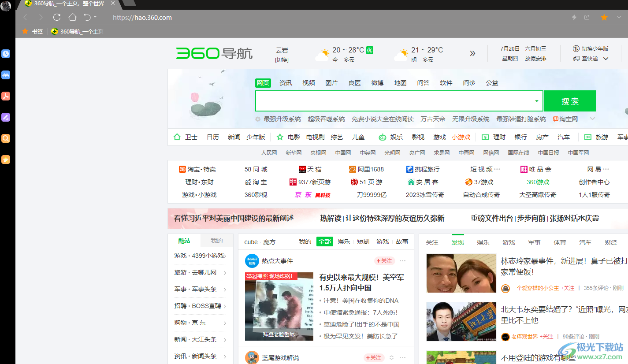Switch to the 我的 sites tab
Image resolution: width=628 pixels, height=364 pixels.
[217, 241]
